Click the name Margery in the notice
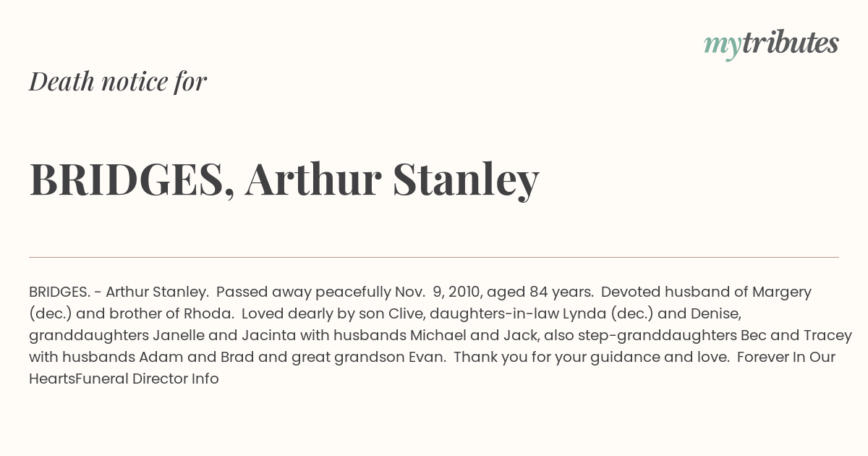Image resolution: width=868 pixels, height=456 pixels. point(782,292)
